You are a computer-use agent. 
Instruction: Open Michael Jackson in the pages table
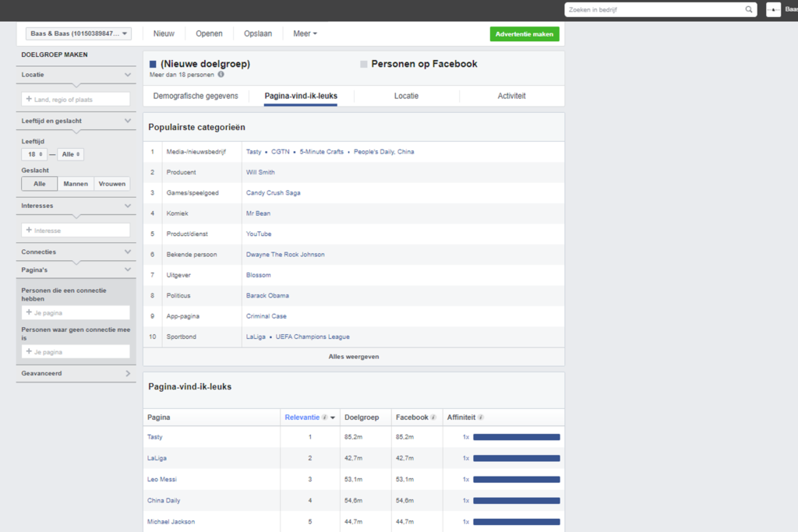coord(171,522)
